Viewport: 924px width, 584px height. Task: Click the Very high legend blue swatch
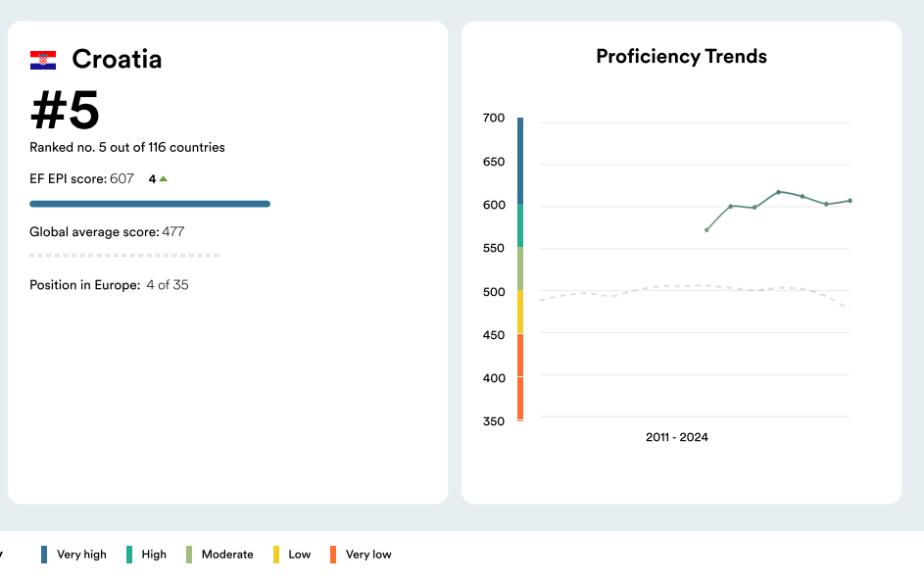44,555
